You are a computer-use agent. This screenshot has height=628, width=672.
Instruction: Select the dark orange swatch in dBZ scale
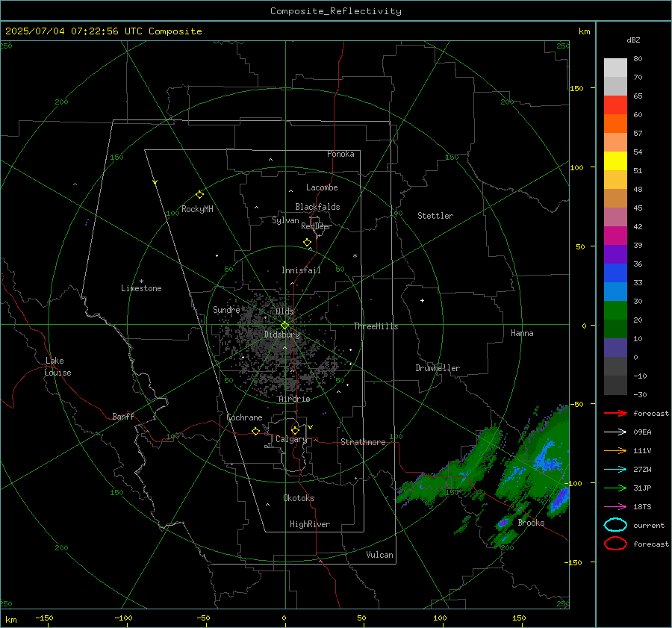tap(615, 124)
